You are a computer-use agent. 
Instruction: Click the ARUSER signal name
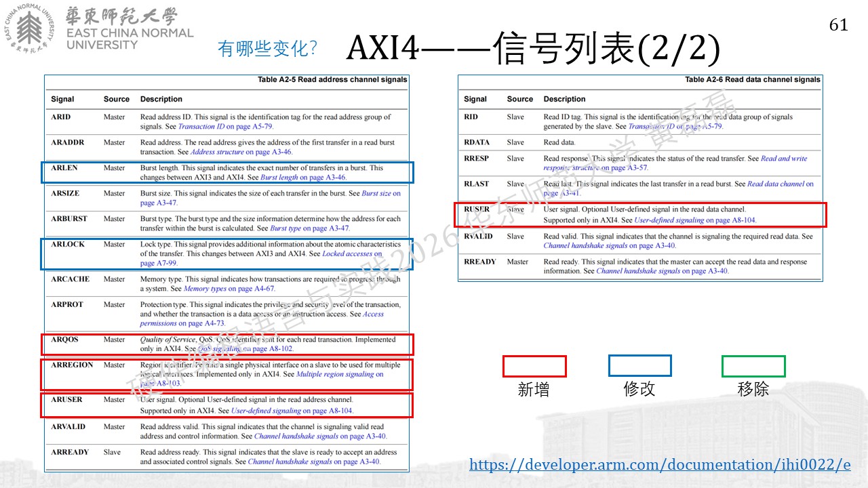[x=66, y=400]
